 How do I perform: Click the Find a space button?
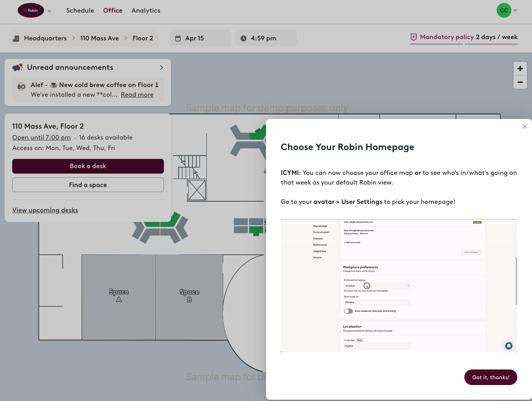click(88, 185)
